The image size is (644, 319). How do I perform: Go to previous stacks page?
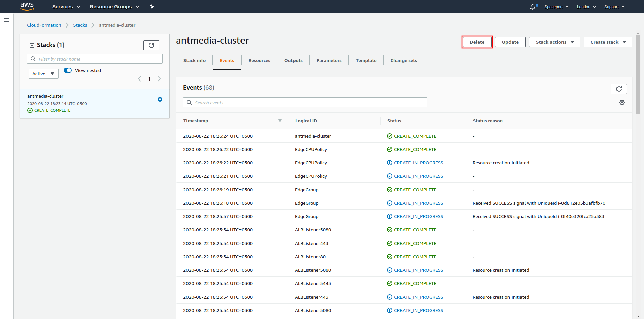point(140,79)
